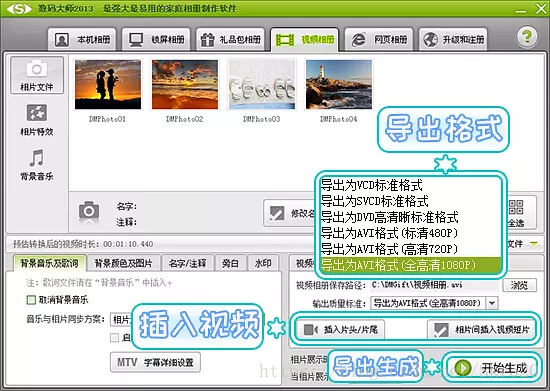The width and height of the screenshot is (550, 391).
Task: Click the 浏览 browse button
Action: tap(519, 285)
